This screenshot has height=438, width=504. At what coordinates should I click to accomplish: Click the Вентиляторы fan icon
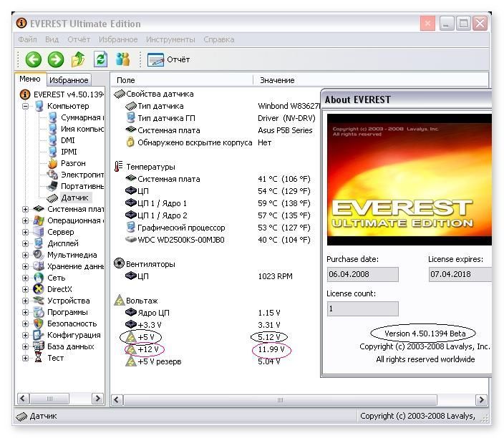(x=119, y=264)
